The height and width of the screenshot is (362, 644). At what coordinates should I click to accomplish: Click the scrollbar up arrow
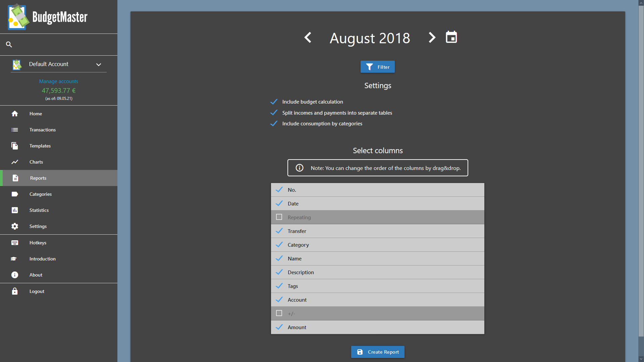tap(641, 3)
